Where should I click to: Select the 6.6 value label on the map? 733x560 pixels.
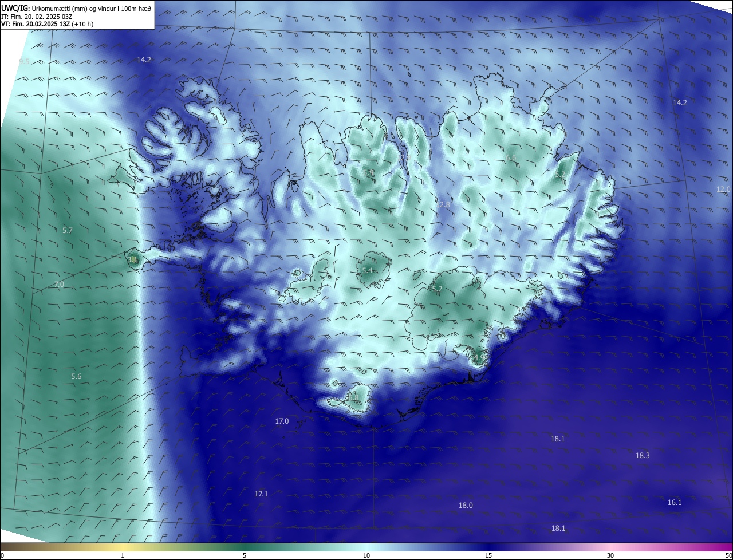510,158
